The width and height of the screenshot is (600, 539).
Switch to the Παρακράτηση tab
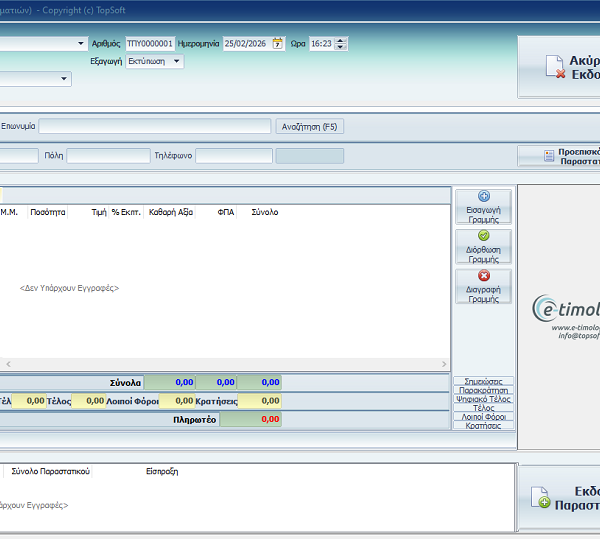pos(484,390)
